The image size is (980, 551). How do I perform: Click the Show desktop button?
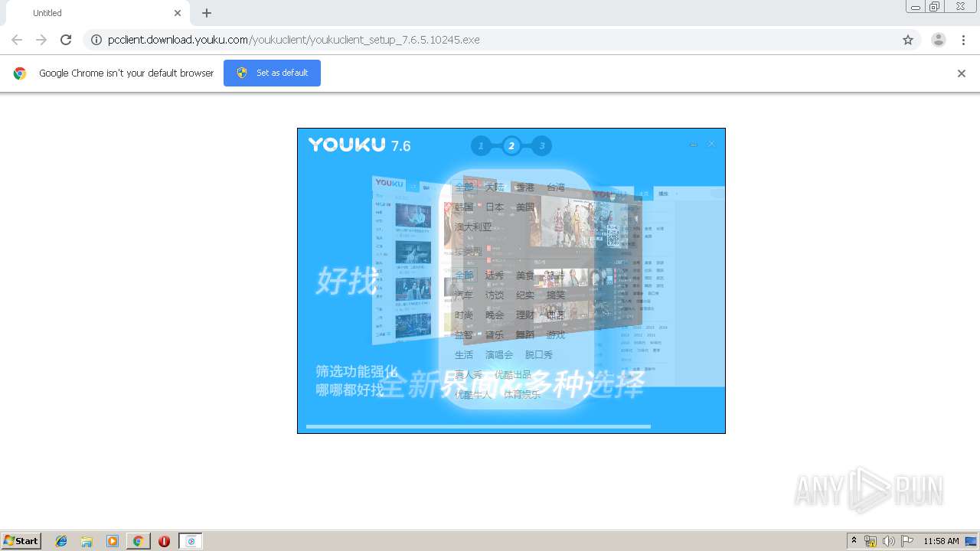coord(972,541)
